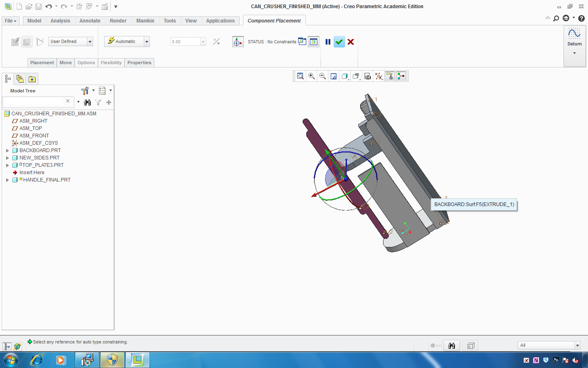Open the Manikin ribbon tab

click(x=145, y=21)
